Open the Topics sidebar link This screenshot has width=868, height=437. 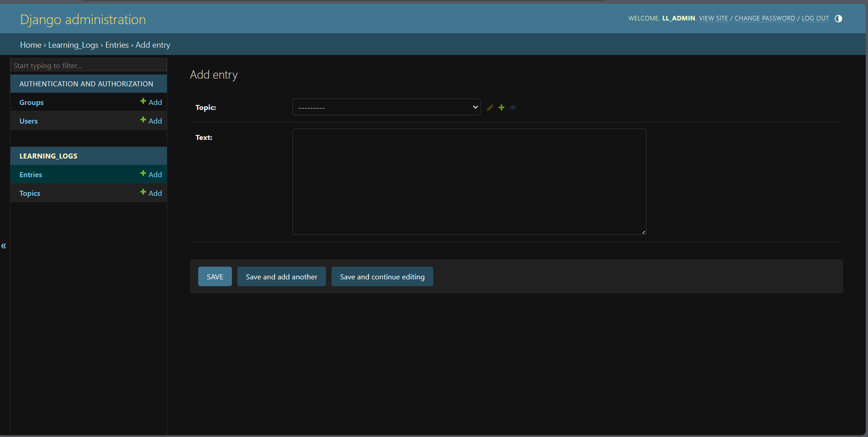click(30, 194)
